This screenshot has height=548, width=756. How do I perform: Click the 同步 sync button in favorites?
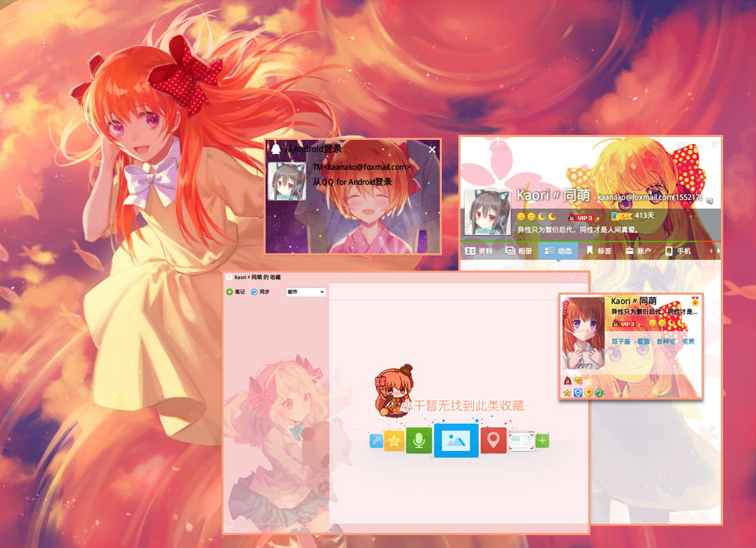click(261, 292)
